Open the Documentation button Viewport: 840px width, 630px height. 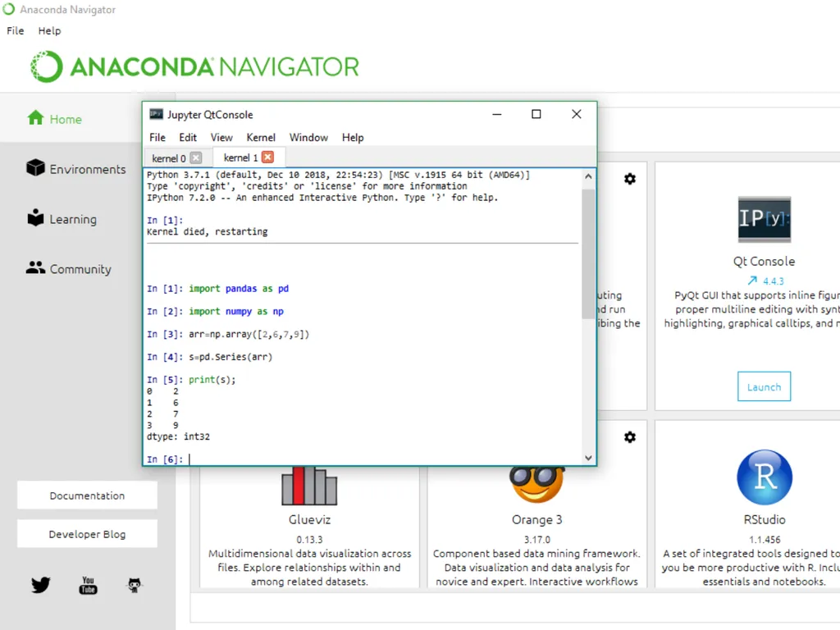(87, 495)
